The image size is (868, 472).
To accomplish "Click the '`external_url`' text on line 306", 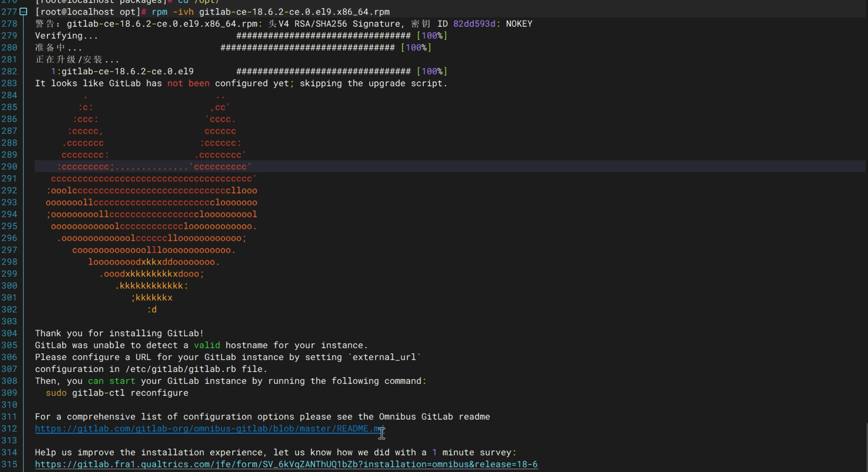I will pos(384,357).
